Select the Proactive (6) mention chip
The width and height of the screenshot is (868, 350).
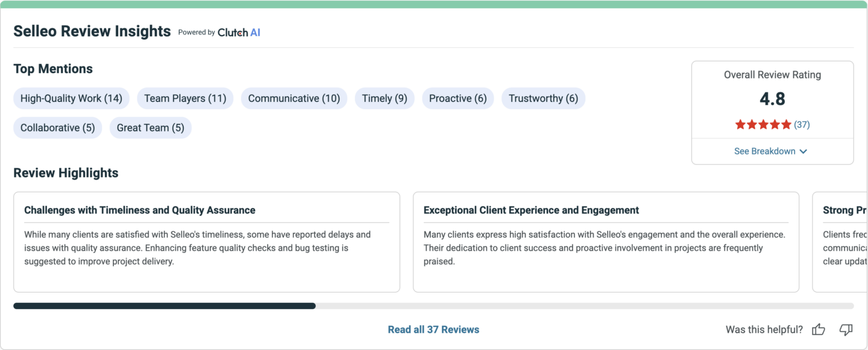point(458,98)
